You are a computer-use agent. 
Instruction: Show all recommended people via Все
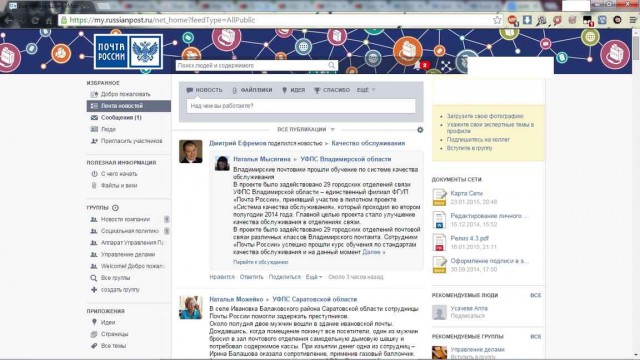(x=536, y=295)
